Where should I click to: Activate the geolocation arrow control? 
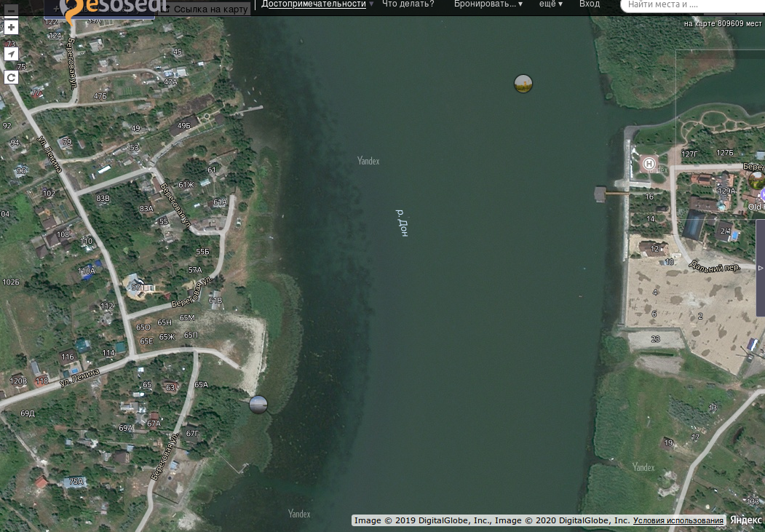tap(11, 54)
